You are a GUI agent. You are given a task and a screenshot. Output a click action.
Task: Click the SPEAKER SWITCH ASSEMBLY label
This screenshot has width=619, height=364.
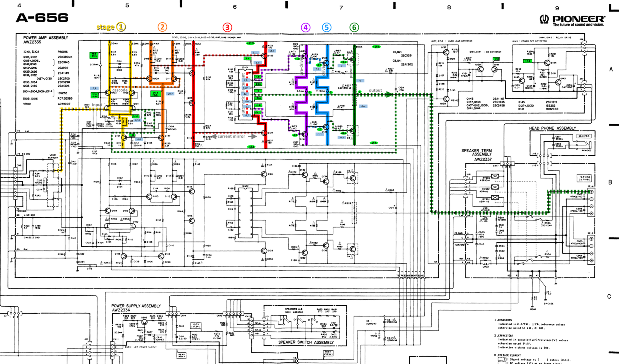306,342
